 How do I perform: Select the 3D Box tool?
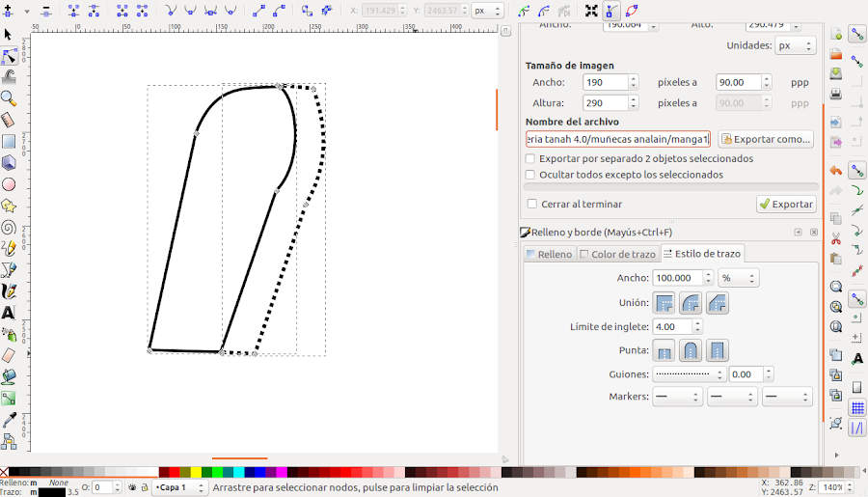(9, 163)
